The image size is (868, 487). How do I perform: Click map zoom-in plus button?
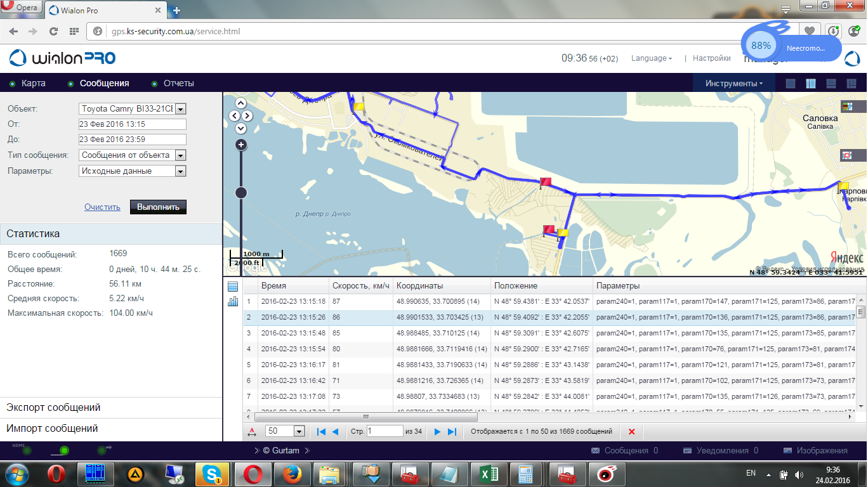[241, 145]
